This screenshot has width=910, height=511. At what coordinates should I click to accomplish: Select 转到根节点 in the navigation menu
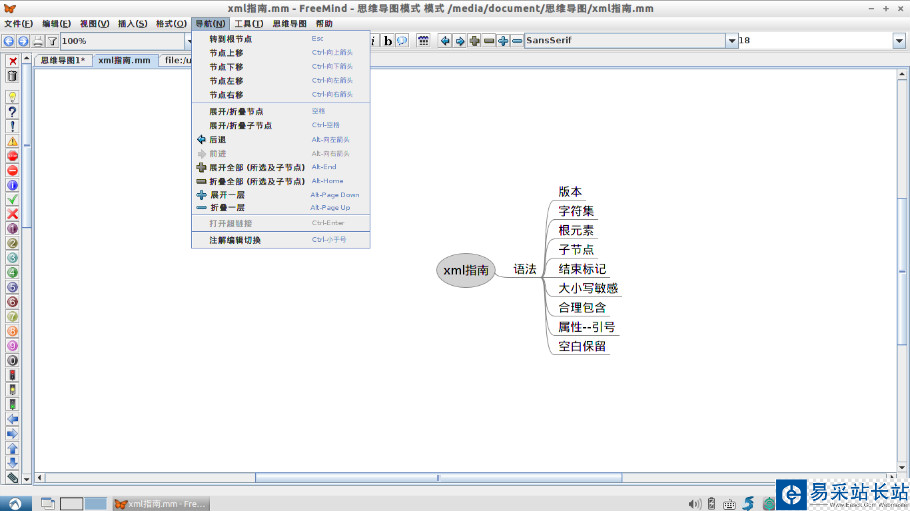click(281, 39)
